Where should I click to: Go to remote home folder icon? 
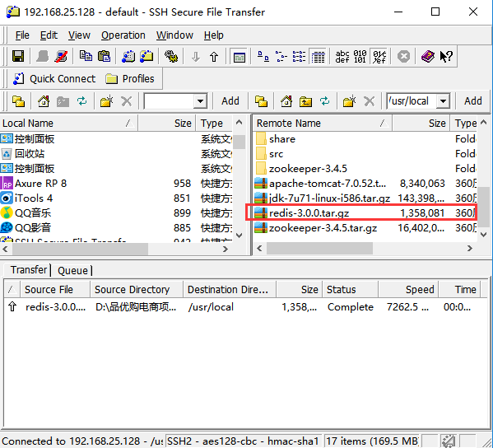[x=286, y=101]
